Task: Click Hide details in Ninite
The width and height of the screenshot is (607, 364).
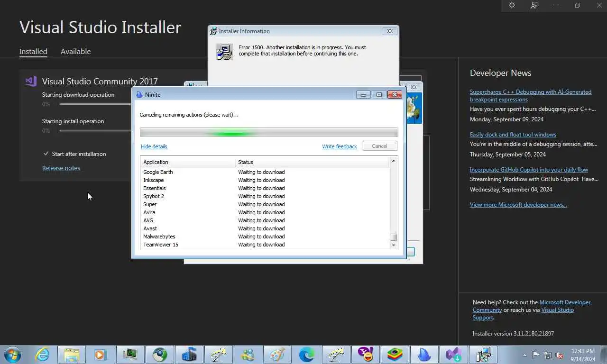Action: coord(154,146)
